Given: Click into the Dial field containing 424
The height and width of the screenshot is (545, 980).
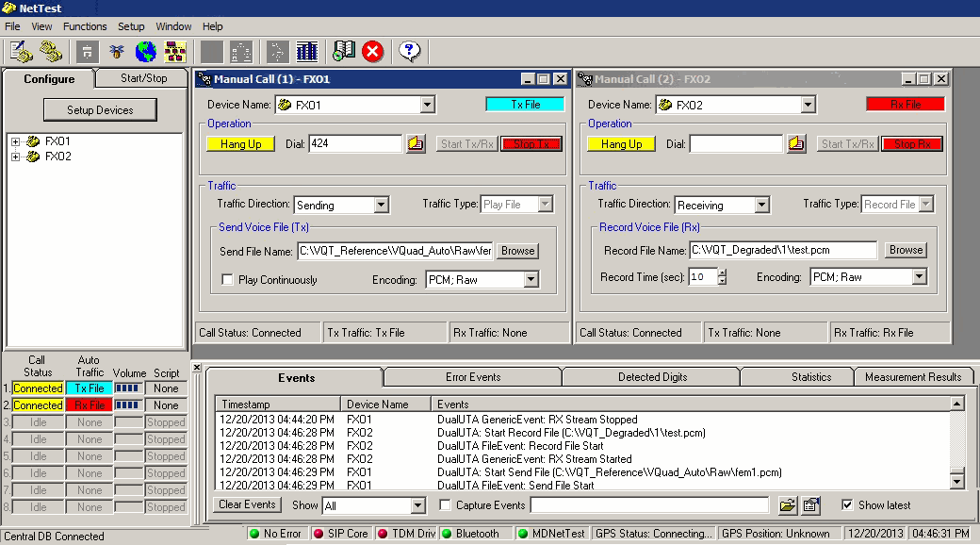Looking at the screenshot, I should point(354,143).
